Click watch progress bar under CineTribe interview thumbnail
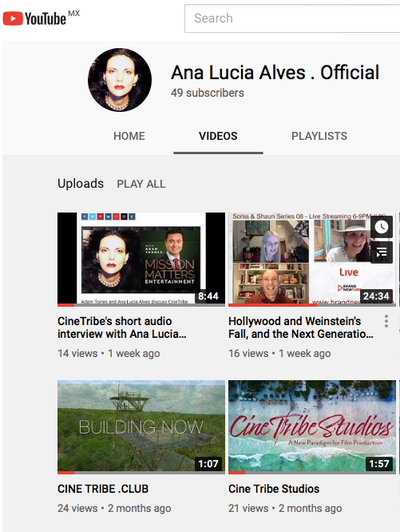Viewport: 400px width, 532px height. (141, 305)
